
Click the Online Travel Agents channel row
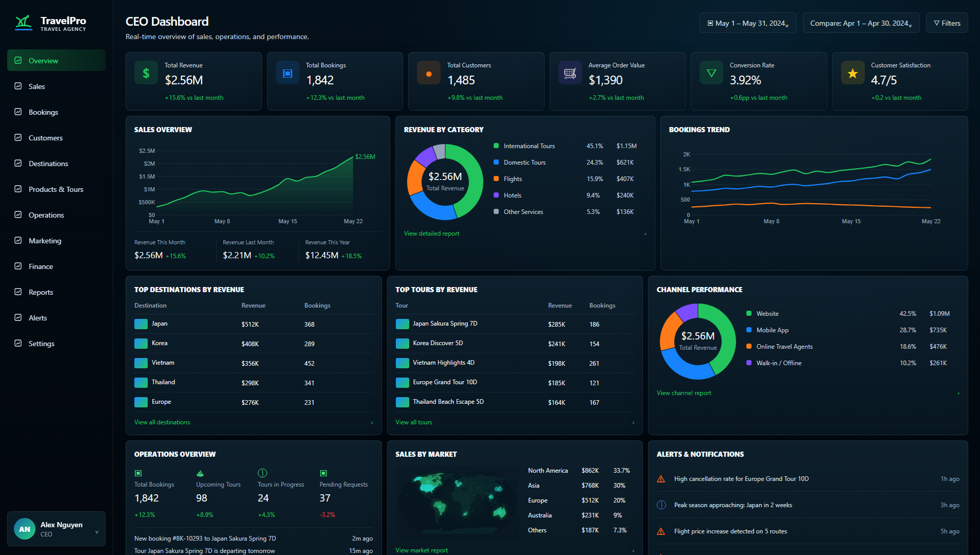point(848,347)
